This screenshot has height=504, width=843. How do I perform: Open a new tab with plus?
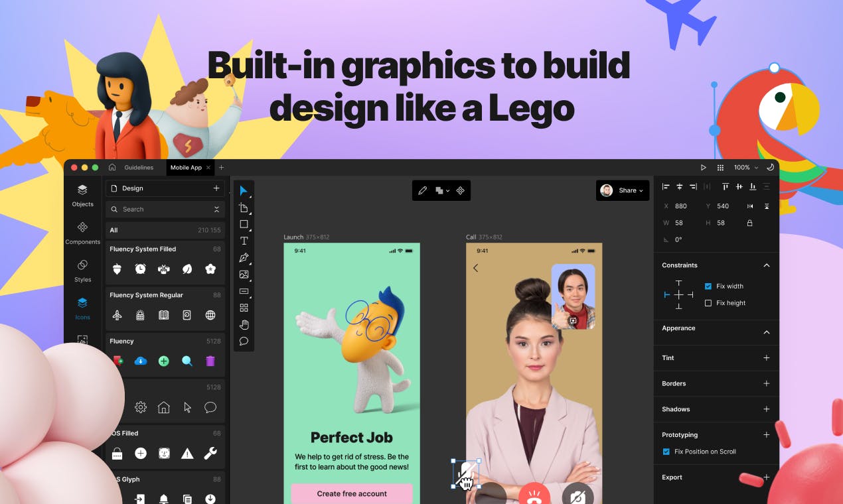pyautogui.click(x=222, y=168)
